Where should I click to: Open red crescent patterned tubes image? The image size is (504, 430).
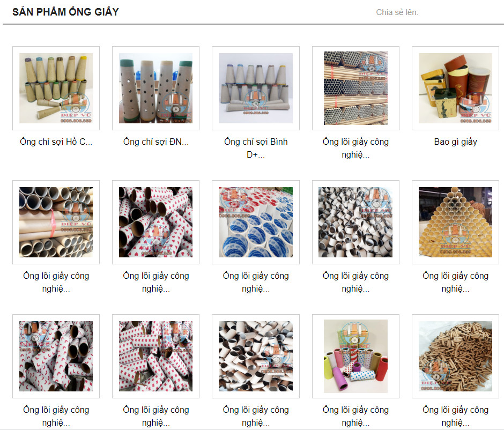pos(56,356)
